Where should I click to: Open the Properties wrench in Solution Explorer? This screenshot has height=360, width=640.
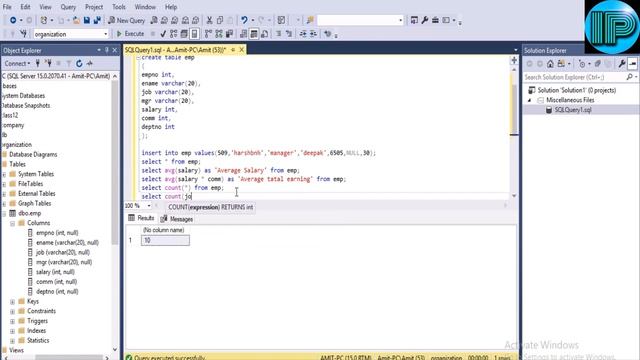pos(622,64)
